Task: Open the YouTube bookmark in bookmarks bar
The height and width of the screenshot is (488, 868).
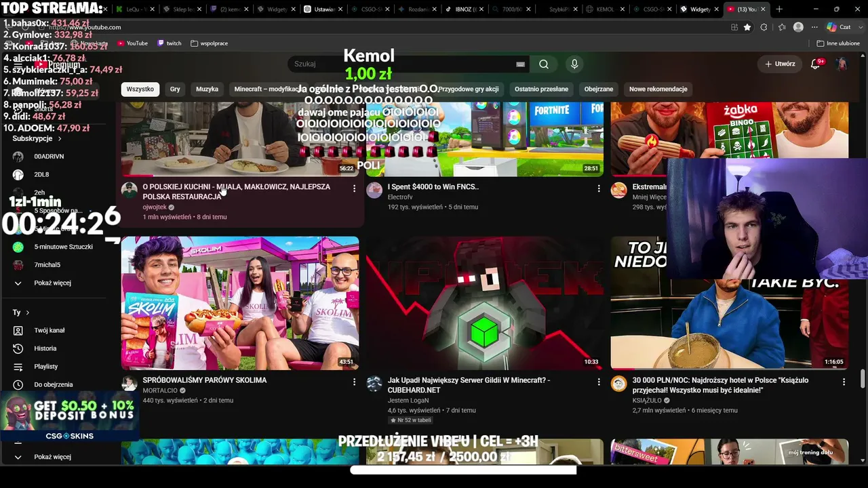Action: point(132,43)
